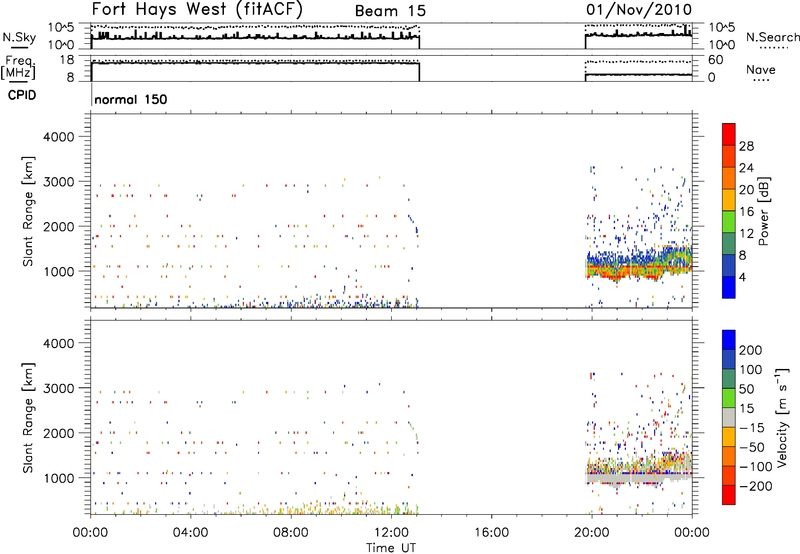The width and height of the screenshot is (800, 554).
Task: Select the '-100' Velocity colorbar tick label
Action: coord(756,467)
